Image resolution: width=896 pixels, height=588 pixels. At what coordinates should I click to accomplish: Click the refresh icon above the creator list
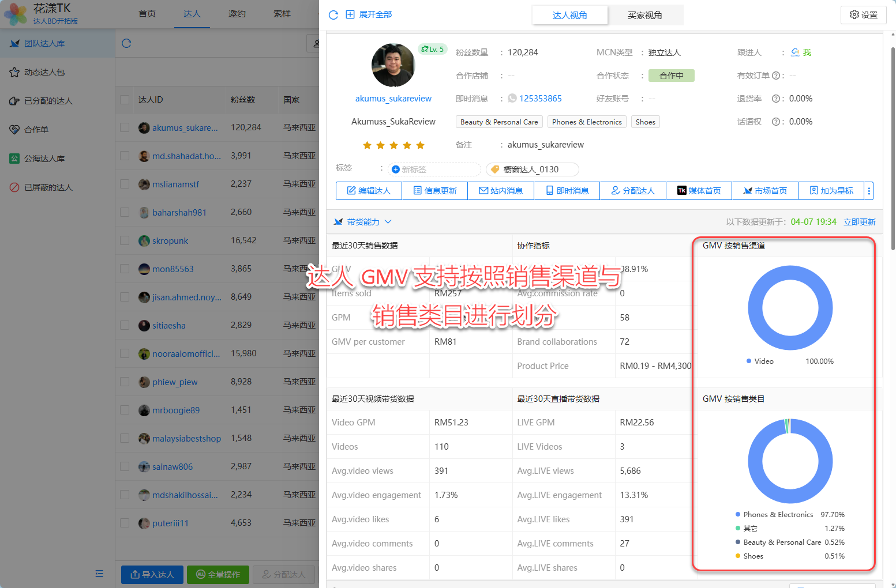[x=126, y=43]
